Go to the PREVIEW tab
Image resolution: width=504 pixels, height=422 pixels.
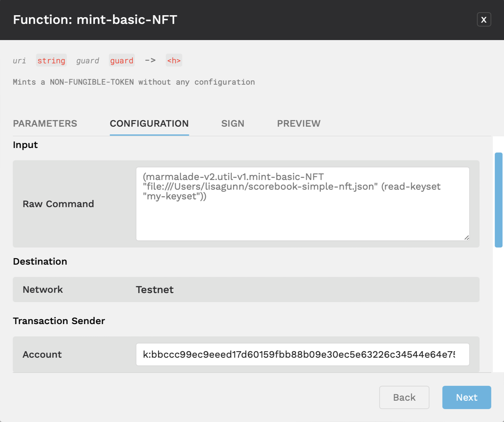299,123
